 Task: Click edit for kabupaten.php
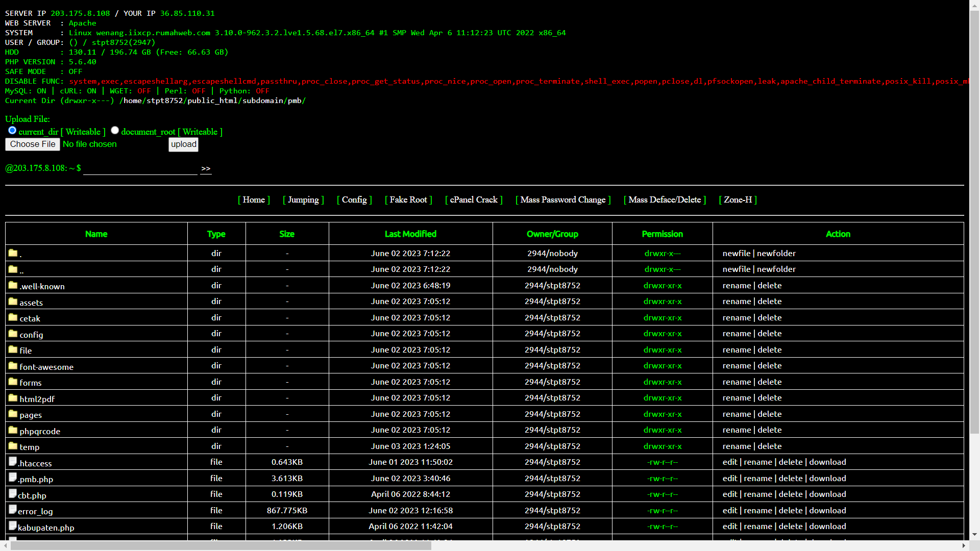[730, 527]
